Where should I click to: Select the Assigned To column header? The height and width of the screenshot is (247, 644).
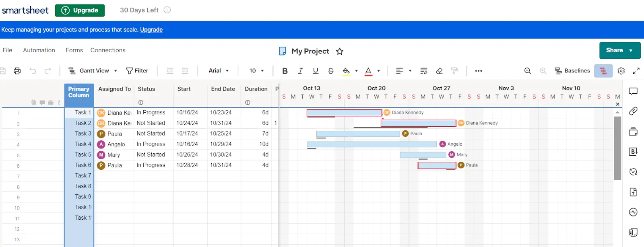coord(115,89)
